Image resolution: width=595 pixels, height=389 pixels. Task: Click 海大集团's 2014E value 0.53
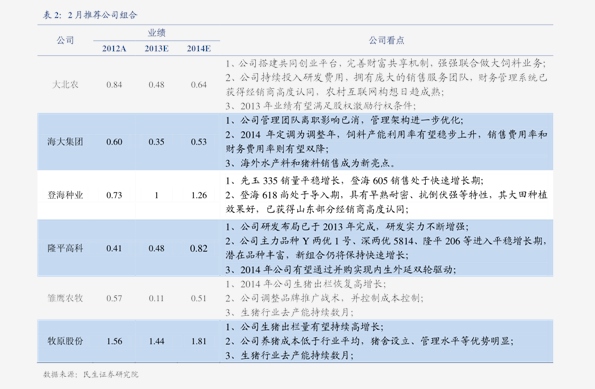(x=198, y=142)
